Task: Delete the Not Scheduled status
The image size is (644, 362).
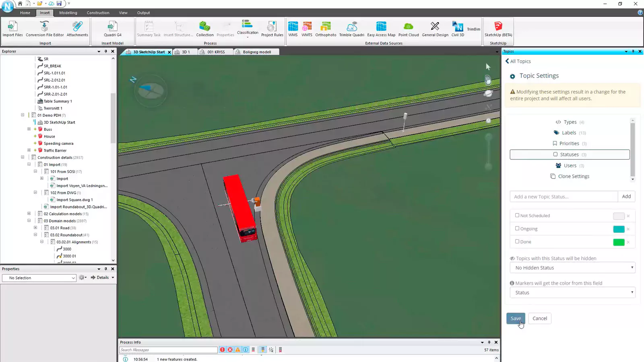Action: [628, 216]
